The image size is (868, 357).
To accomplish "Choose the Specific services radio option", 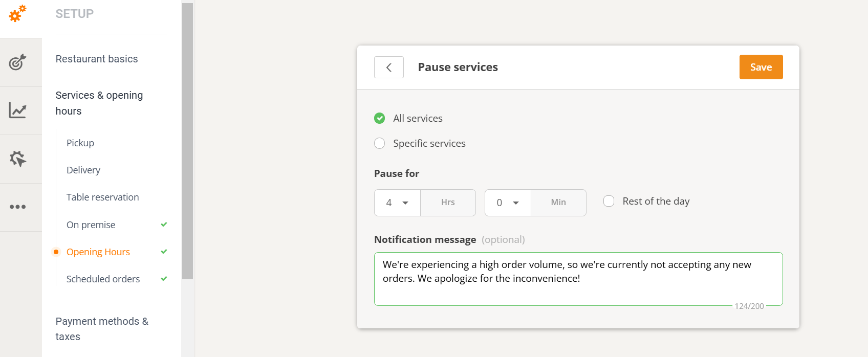I will (380, 144).
